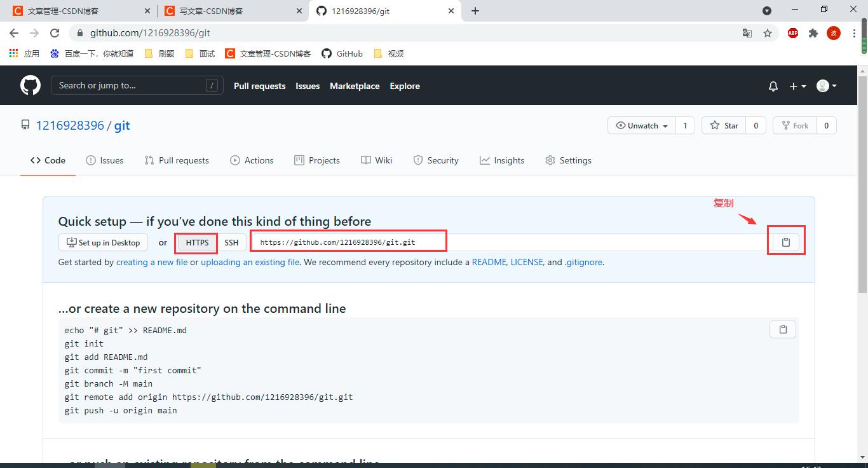This screenshot has width=868, height=468.
Task: Click Set up in Desktop button
Action: coord(103,242)
